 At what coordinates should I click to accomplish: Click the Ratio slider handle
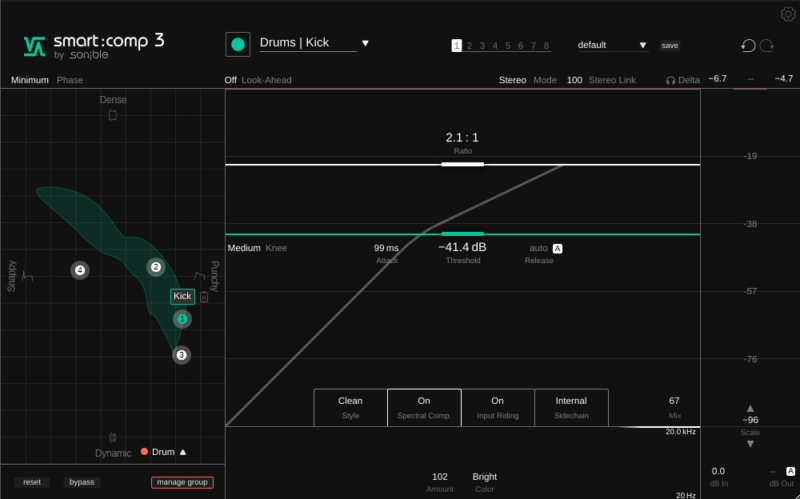[462, 163]
